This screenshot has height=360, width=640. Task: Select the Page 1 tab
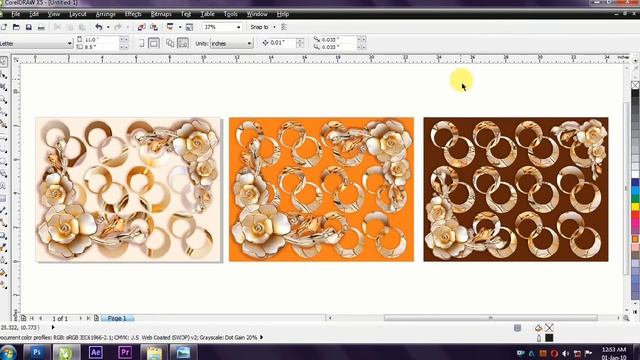tap(117, 318)
